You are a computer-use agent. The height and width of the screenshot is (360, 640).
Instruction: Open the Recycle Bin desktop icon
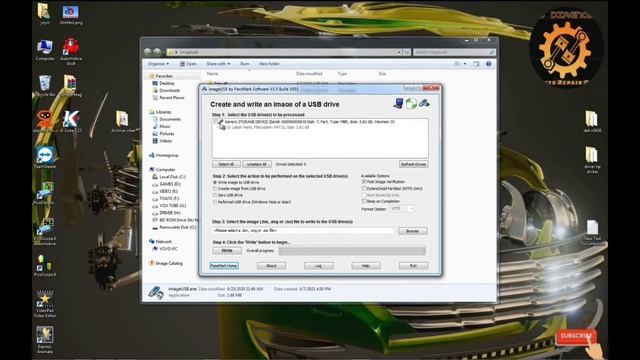click(45, 86)
